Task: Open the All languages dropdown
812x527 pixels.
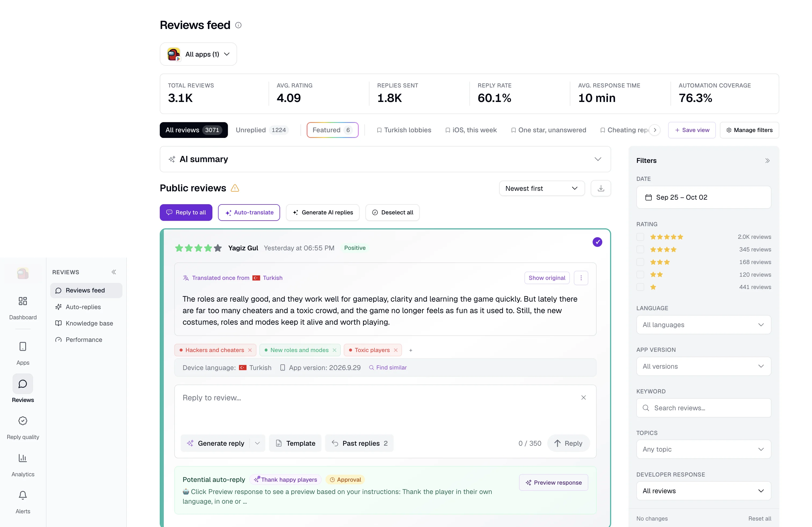Action: point(703,325)
